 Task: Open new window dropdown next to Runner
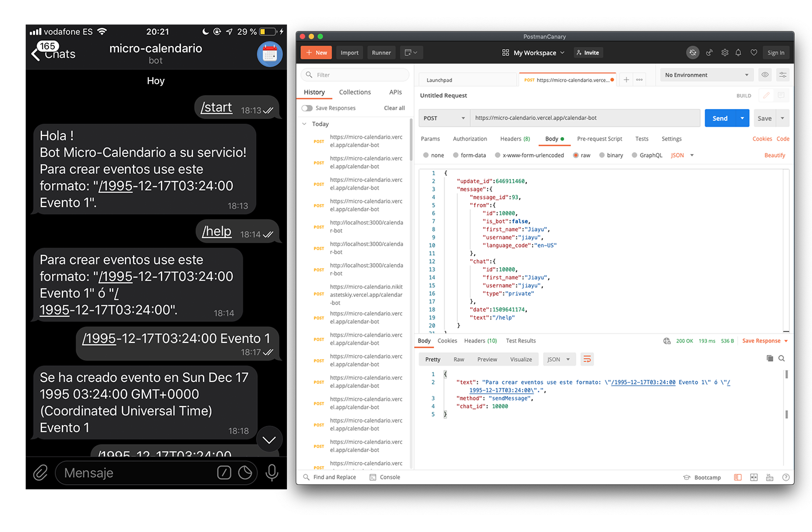click(411, 52)
